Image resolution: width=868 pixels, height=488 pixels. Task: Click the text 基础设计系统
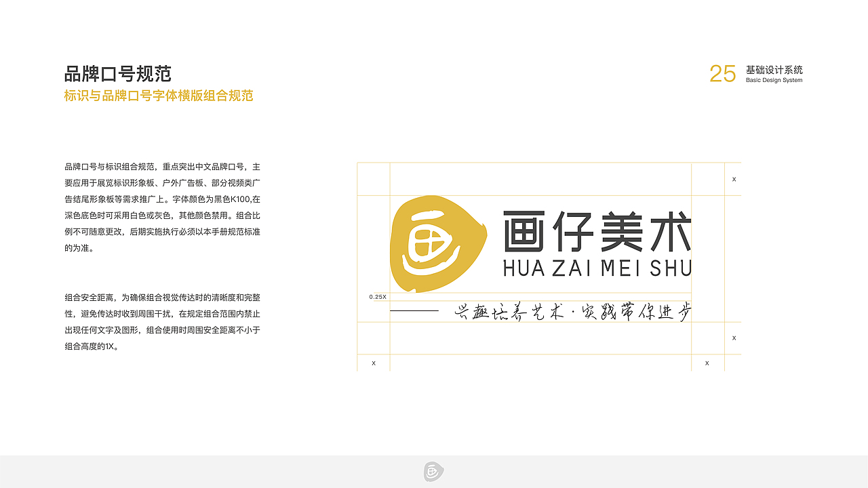click(x=774, y=70)
